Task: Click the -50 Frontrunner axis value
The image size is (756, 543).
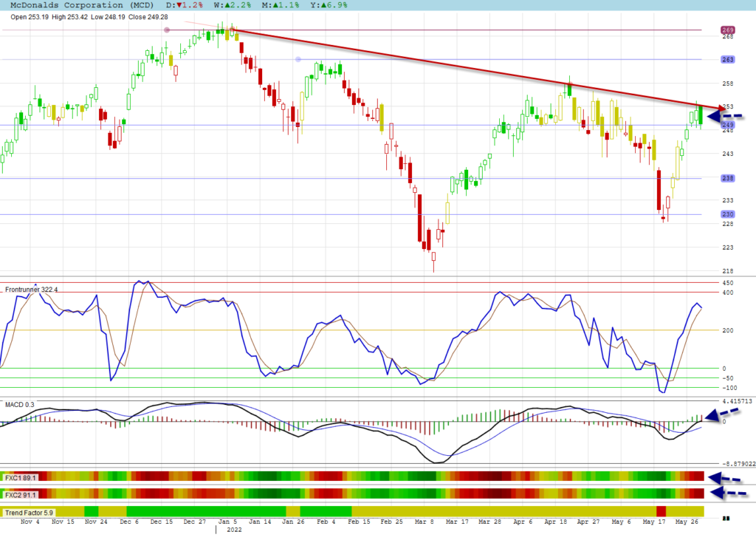Action: (x=727, y=378)
